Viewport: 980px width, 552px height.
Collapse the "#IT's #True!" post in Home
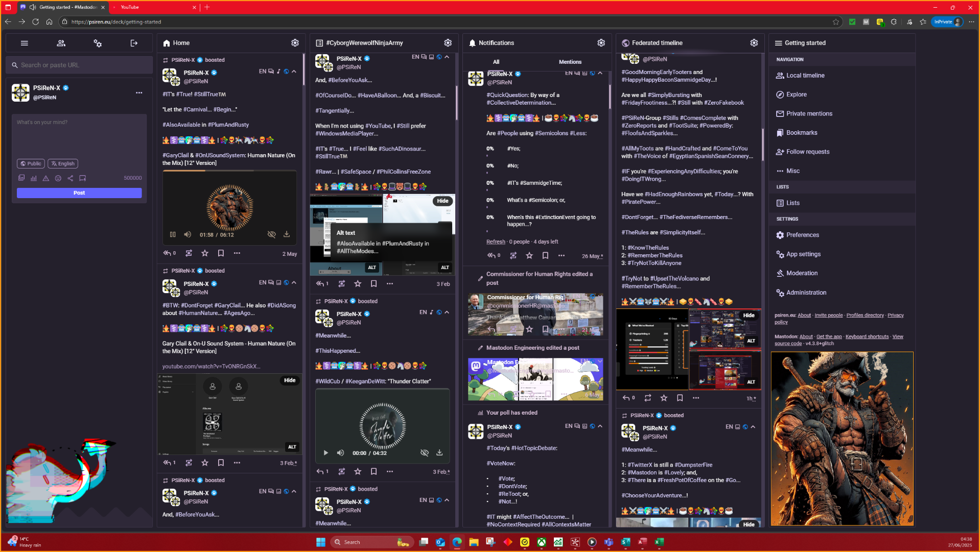click(x=294, y=71)
